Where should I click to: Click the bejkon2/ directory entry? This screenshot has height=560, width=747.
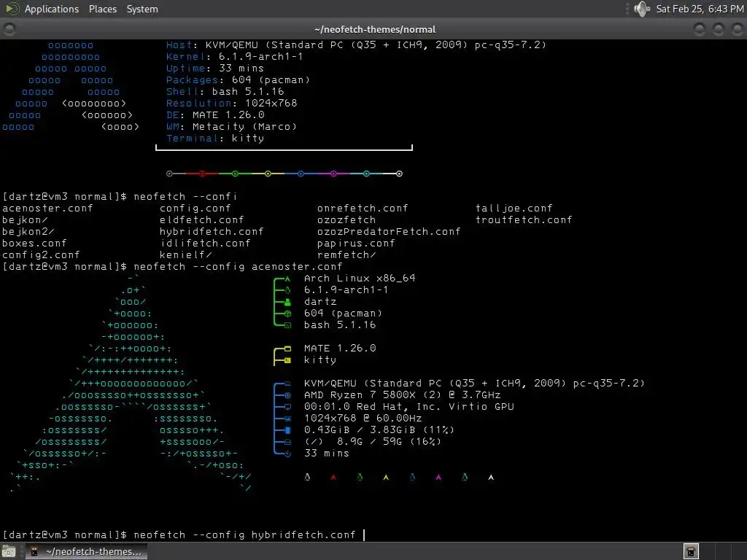(28, 231)
